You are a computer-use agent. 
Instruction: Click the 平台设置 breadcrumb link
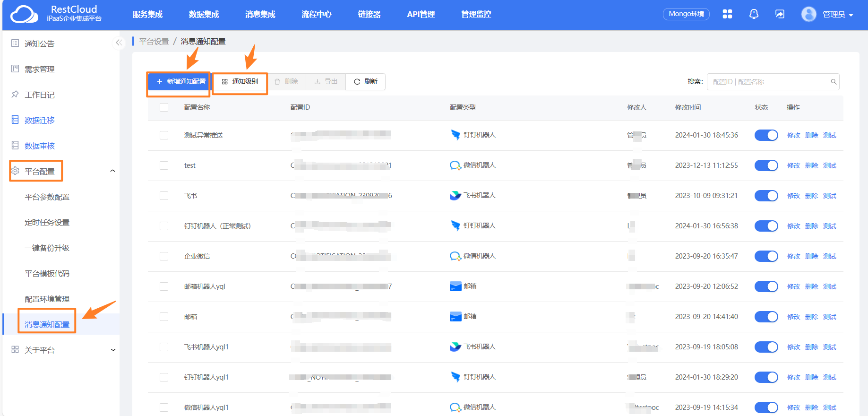point(154,42)
